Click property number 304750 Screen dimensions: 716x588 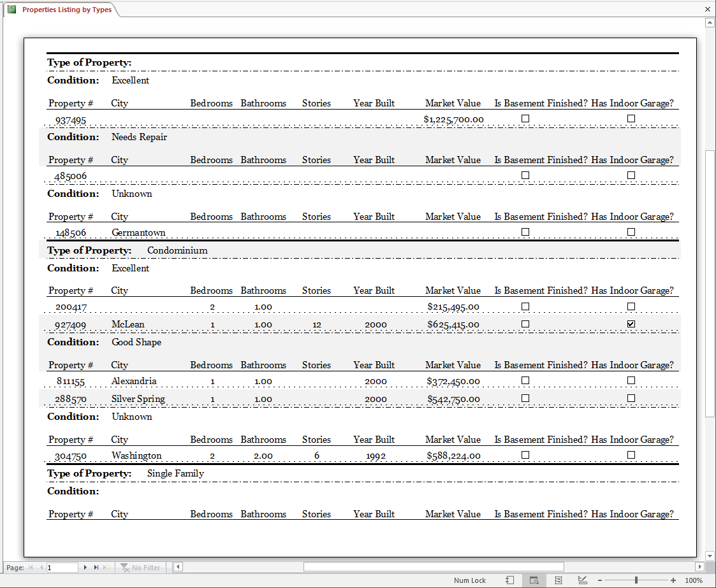70,456
